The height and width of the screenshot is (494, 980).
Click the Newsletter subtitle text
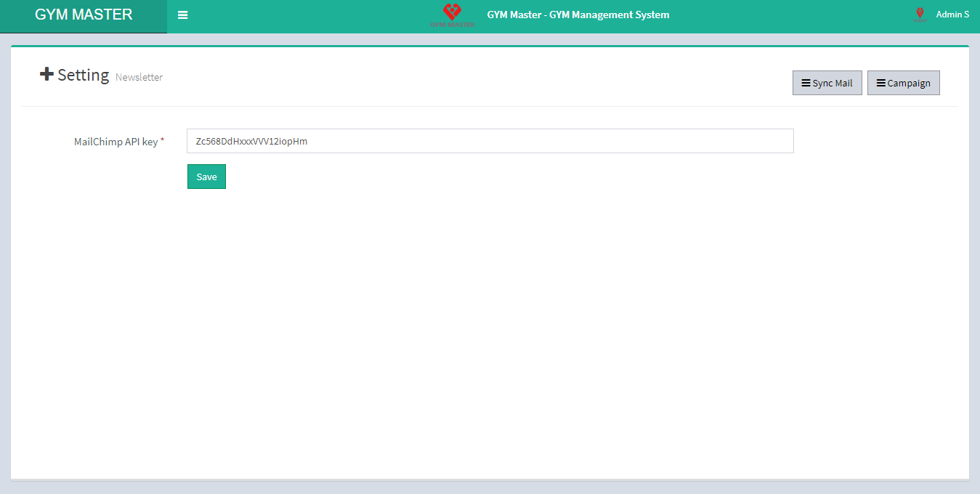point(139,77)
